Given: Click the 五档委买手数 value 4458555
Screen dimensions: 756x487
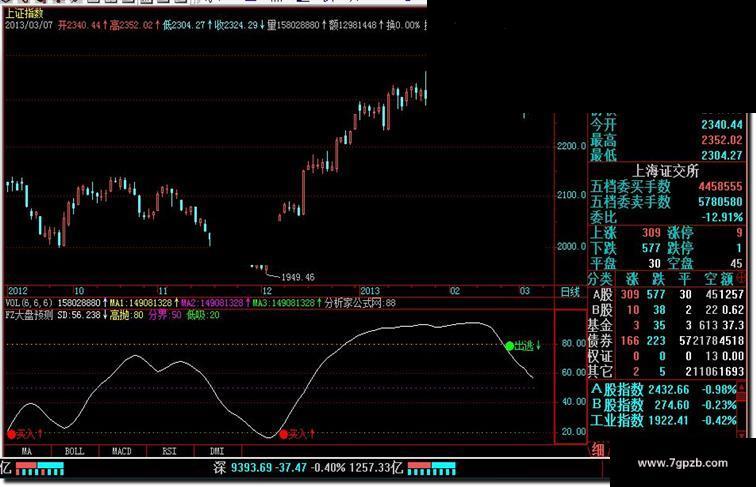Looking at the screenshot, I should [720, 187].
